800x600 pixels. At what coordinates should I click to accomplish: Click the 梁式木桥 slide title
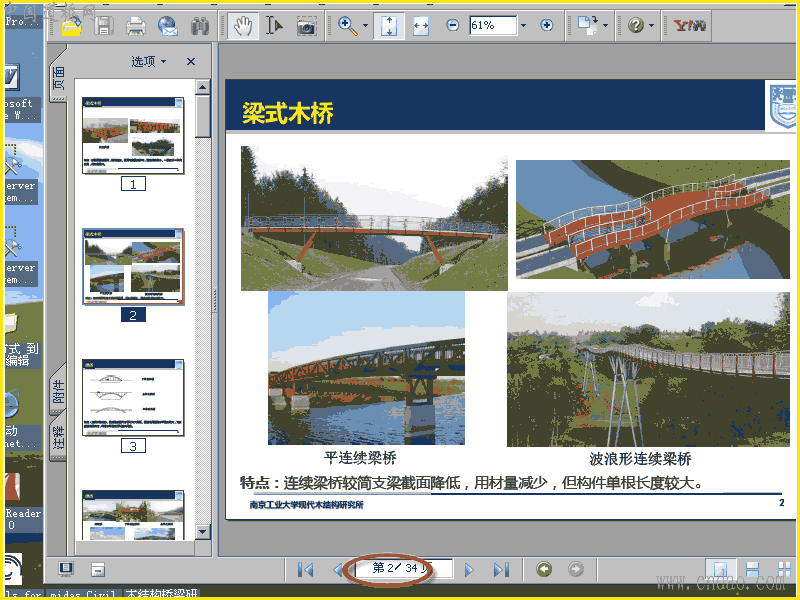[x=288, y=113]
